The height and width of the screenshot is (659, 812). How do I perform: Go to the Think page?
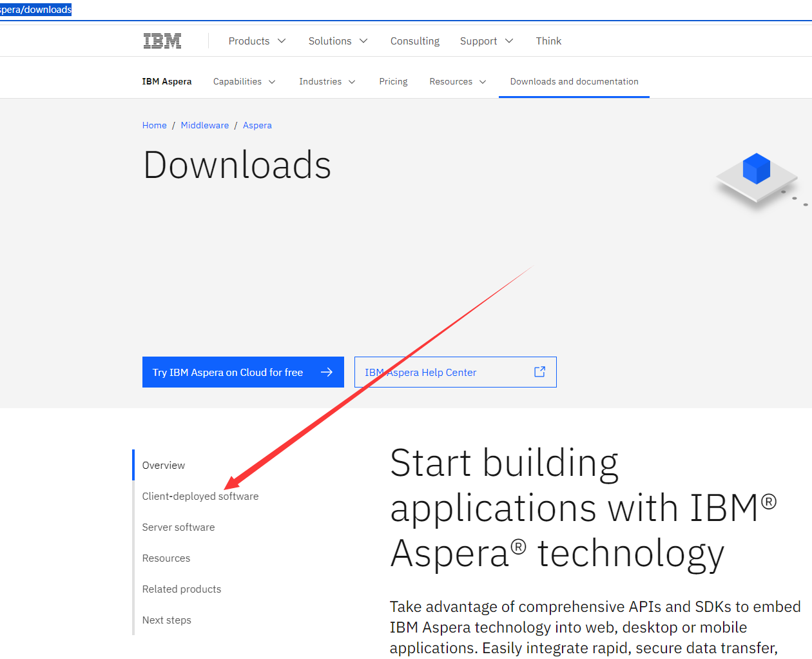pyautogui.click(x=548, y=41)
